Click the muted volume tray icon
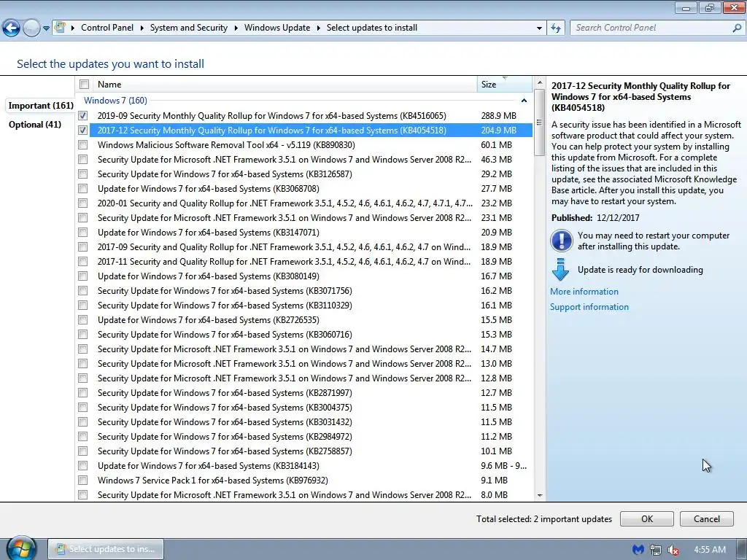747x560 pixels. 673,550
